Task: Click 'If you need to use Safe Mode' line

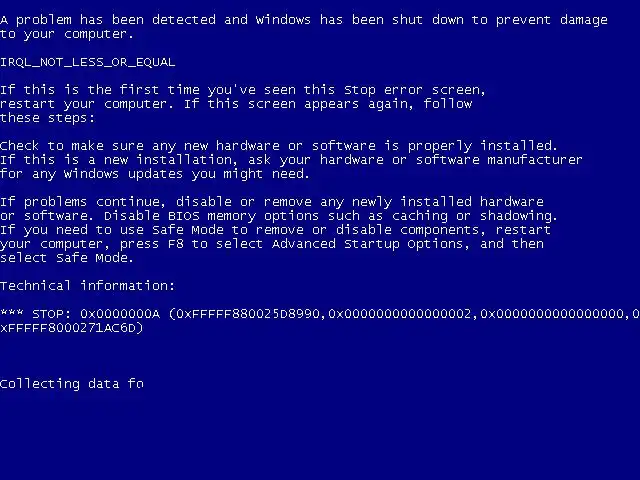Action: click(276, 230)
